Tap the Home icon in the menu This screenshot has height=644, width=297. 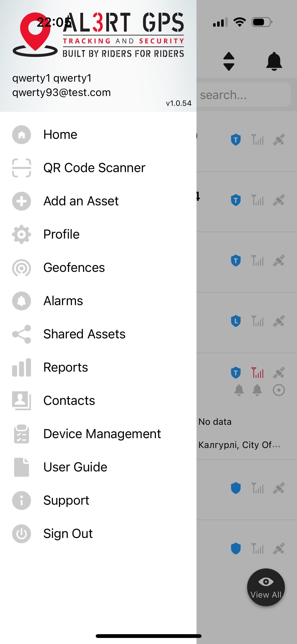21,135
